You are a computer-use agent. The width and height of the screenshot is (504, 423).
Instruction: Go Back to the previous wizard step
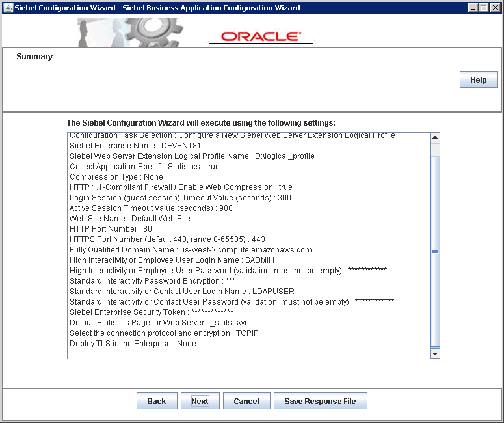[x=157, y=401]
